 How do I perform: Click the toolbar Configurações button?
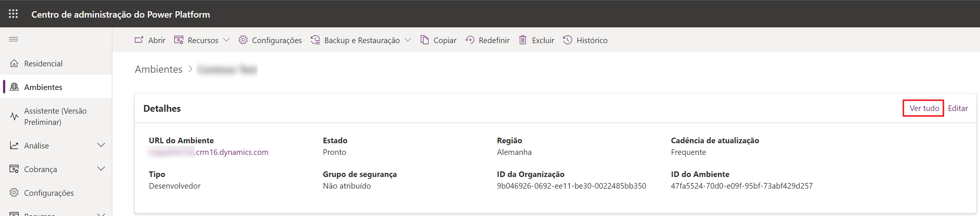(270, 40)
